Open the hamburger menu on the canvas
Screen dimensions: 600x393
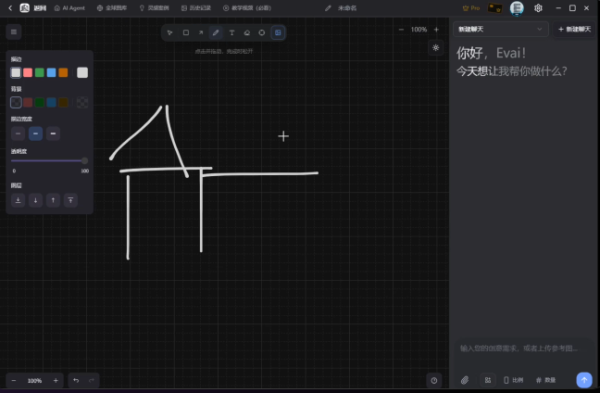(x=14, y=32)
